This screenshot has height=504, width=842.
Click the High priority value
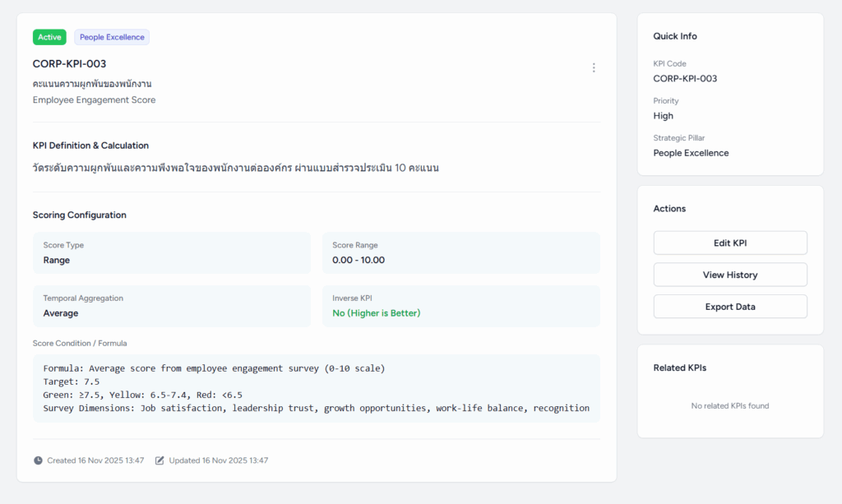click(663, 116)
